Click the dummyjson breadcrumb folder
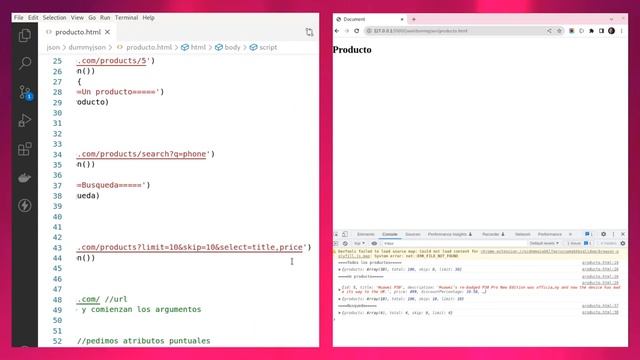Image resolution: width=640 pixels, height=360 pixels. point(87,47)
